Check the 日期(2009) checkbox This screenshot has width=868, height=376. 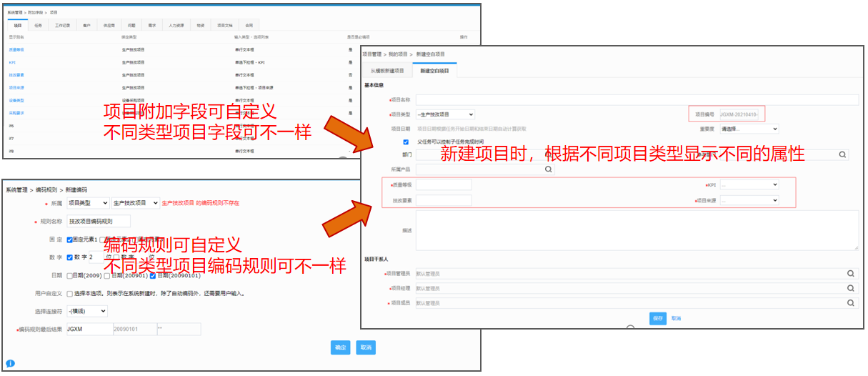pyautogui.click(x=70, y=276)
